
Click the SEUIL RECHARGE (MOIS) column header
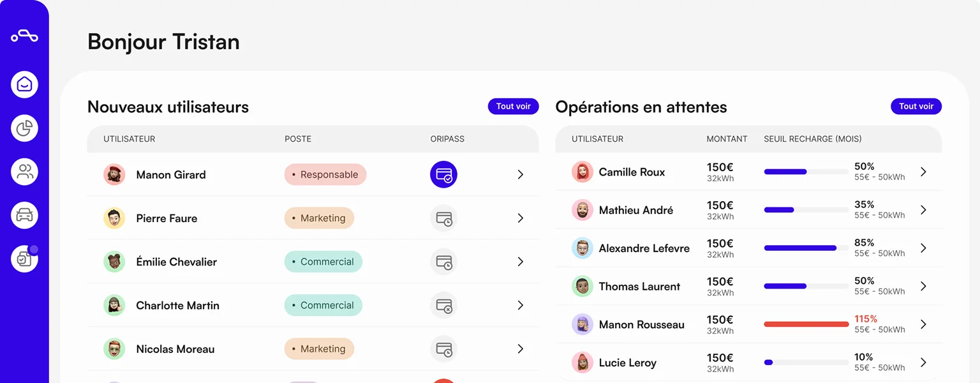pyautogui.click(x=813, y=139)
